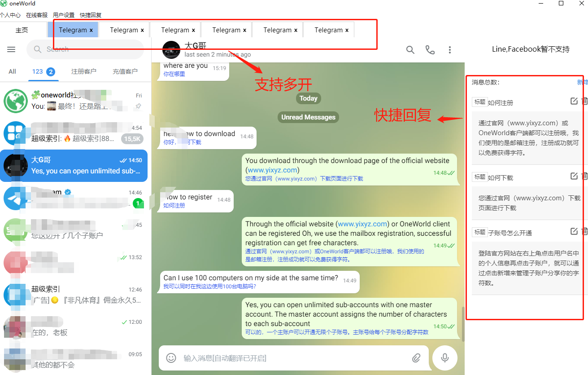Edit the 如何注册 quick reply
588x375 pixels.
click(x=574, y=101)
